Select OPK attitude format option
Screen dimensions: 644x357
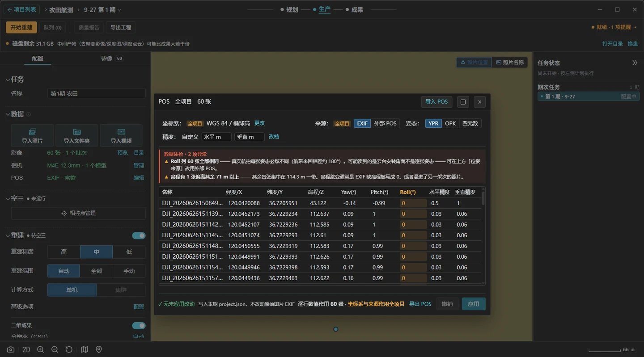450,123
